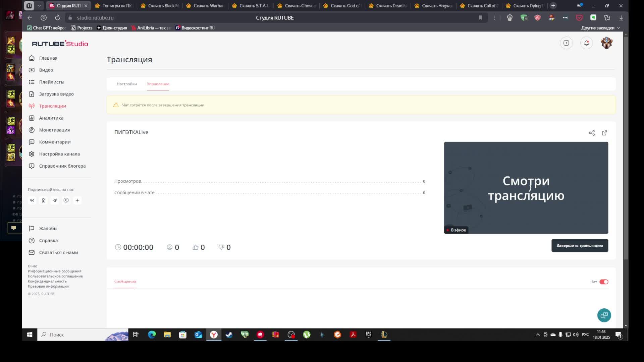Open Информационные сообщения footer link
The height and width of the screenshot is (362, 644).
pyautogui.click(x=55, y=271)
